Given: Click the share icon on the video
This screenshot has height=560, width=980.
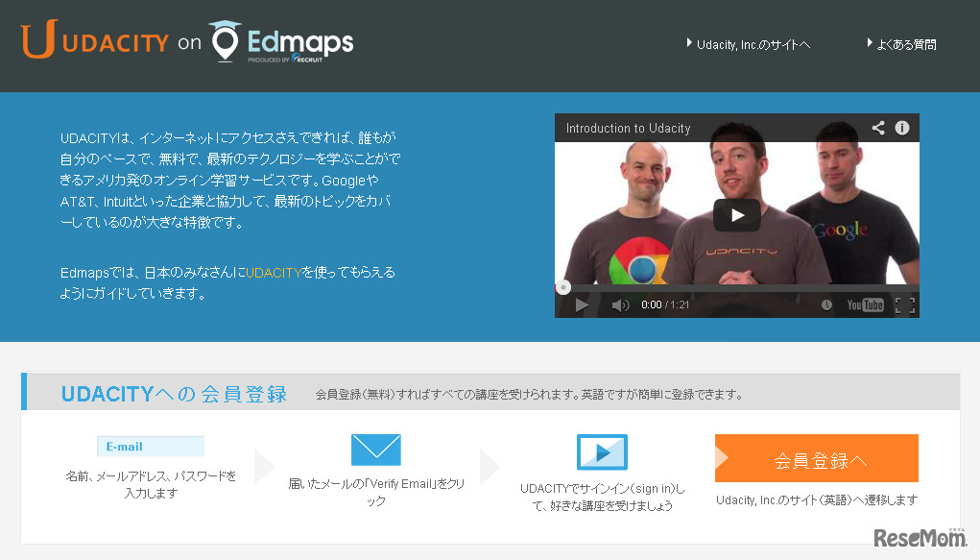Looking at the screenshot, I should 878,128.
